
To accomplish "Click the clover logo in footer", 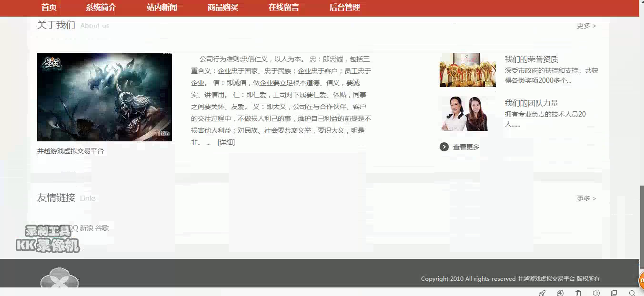I will coord(60,278).
